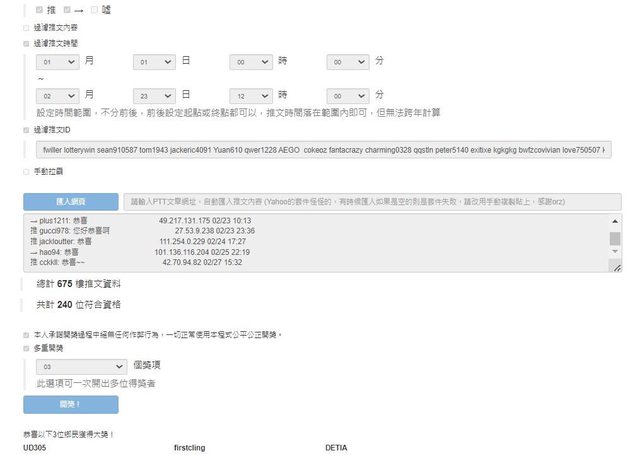
Task: Toggle the 過濾推文時間 checkbox
Action: (x=27, y=43)
